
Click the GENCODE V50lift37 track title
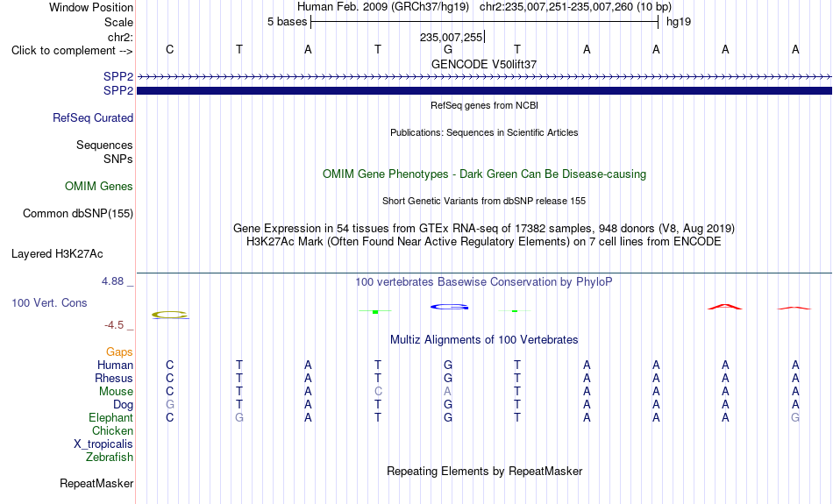(484, 64)
